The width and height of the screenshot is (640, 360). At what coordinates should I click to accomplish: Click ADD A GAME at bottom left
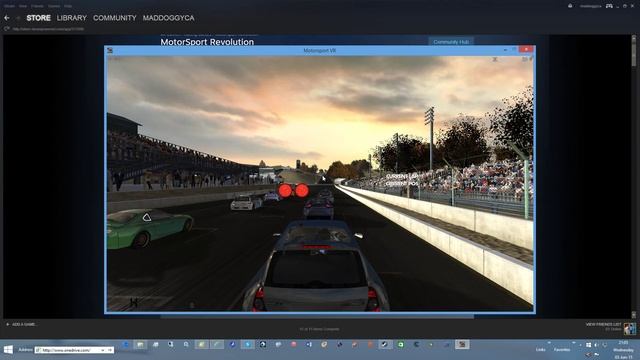21,324
